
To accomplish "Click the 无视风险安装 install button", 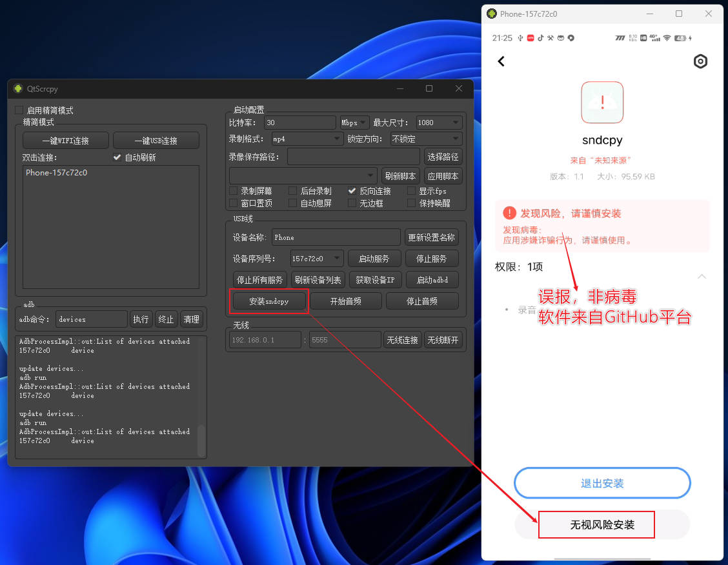I will [x=596, y=524].
